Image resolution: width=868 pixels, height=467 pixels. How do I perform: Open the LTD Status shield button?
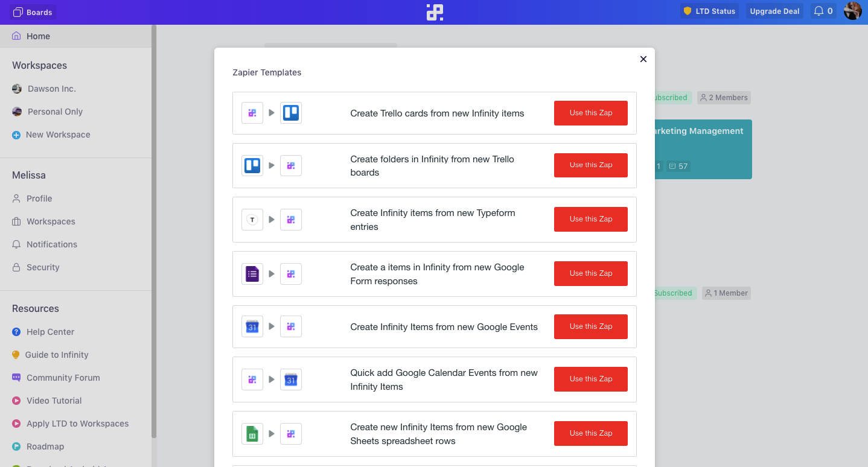(x=709, y=11)
